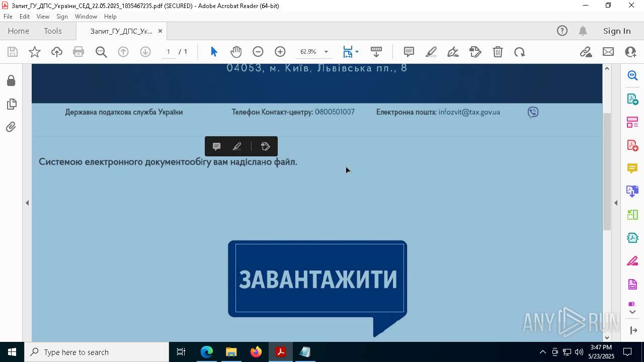Click the share with others person icon
Screen dimensions: 644x362
tap(630, 52)
